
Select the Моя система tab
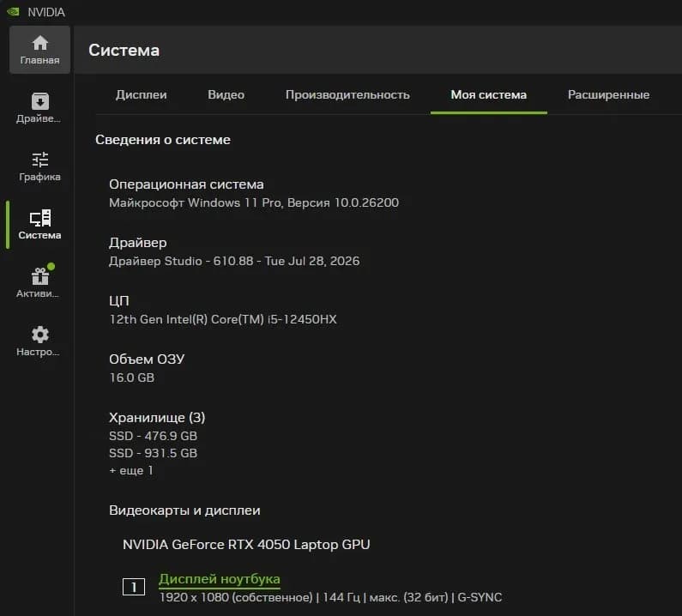click(x=488, y=94)
